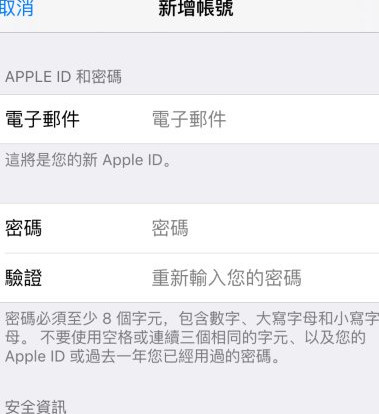Screen dimensions: 379x414
Task: Click the Apple ID 或過去一年 rule line
Action: (x=142, y=356)
